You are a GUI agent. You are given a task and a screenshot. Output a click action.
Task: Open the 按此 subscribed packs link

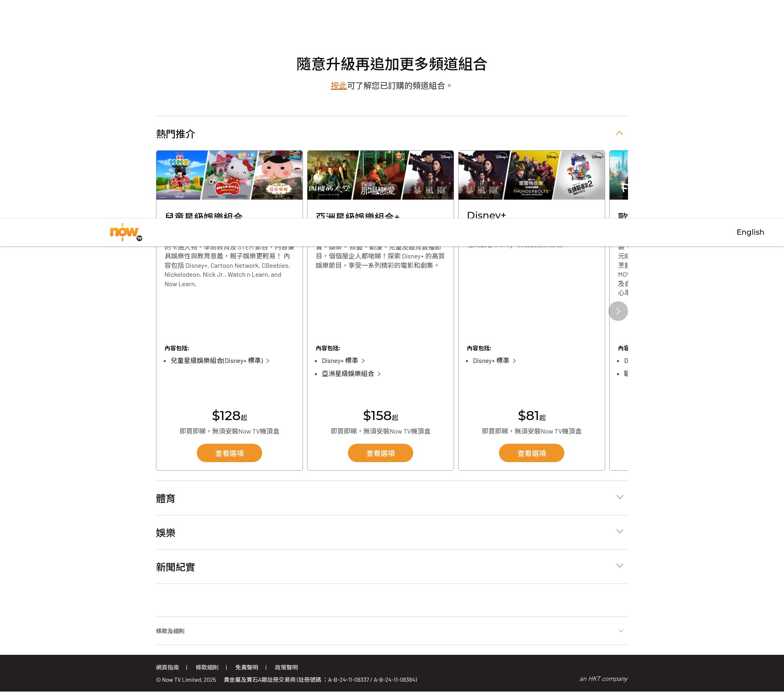pos(339,86)
